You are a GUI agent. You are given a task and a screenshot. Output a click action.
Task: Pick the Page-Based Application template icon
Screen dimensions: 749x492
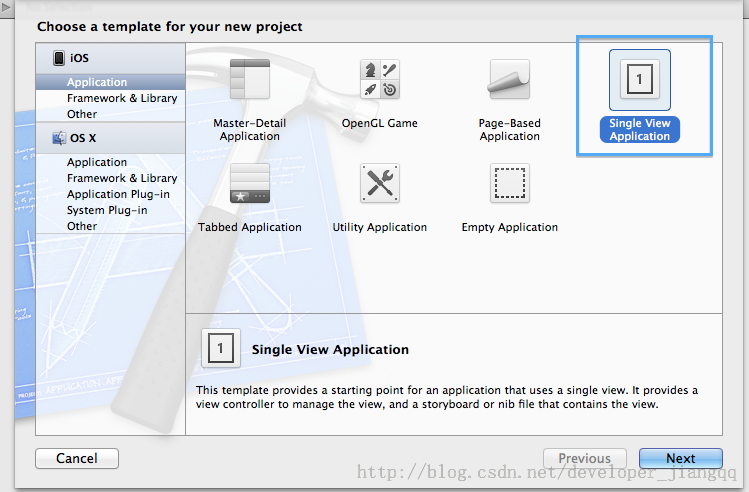[509, 80]
